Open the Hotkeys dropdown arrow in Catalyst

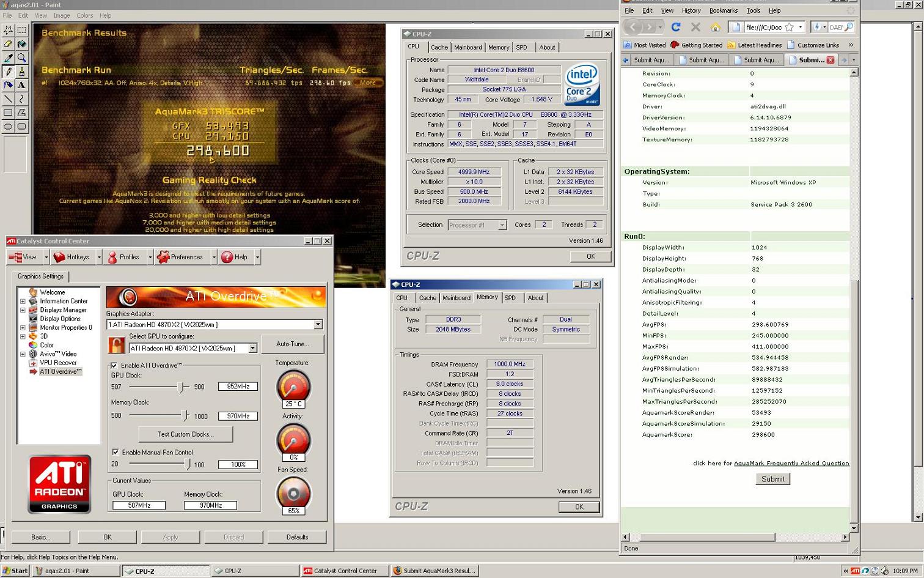(99, 258)
